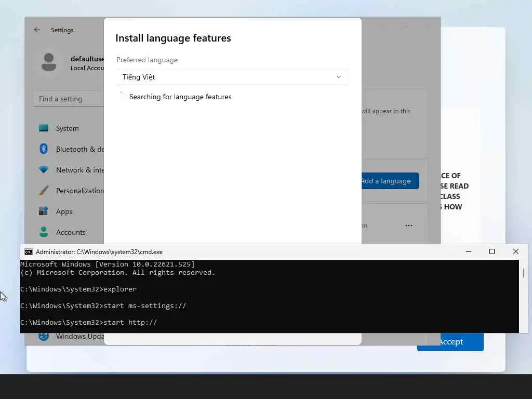532x399 pixels.
Task: Open Network & internet settings
Action: 79,170
